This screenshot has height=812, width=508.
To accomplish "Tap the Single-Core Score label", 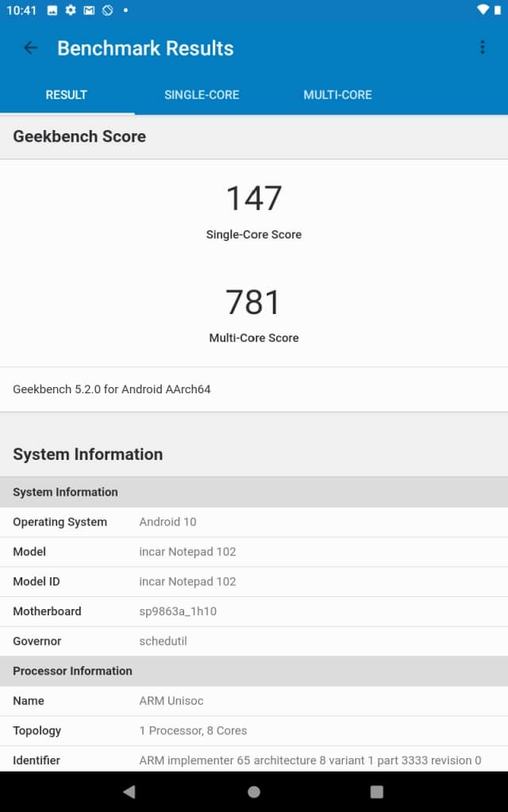I will point(254,234).
